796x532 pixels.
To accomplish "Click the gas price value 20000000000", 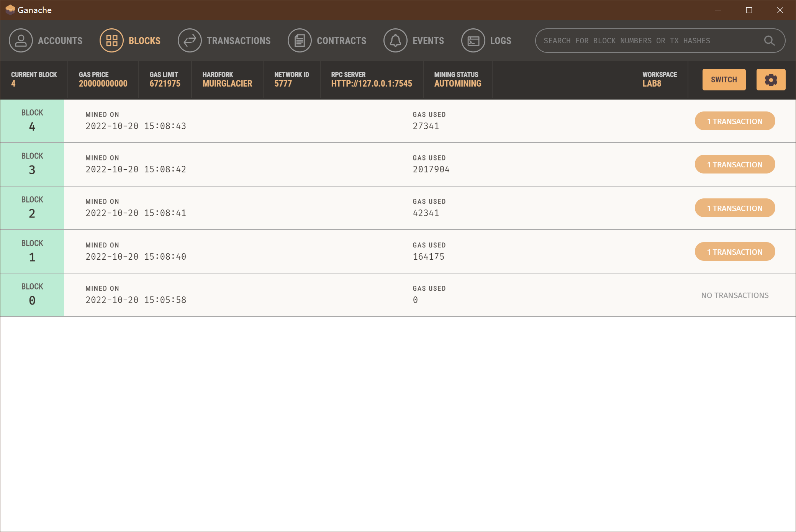I will point(103,83).
